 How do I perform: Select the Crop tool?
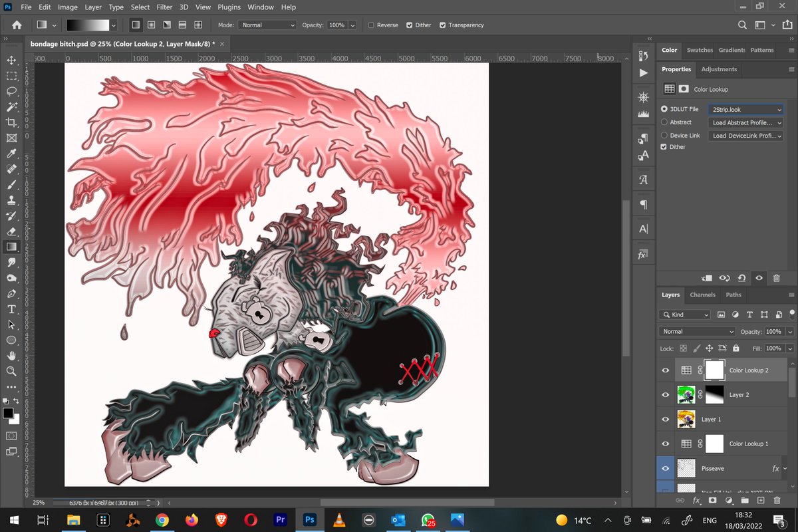tap(11, 122)
